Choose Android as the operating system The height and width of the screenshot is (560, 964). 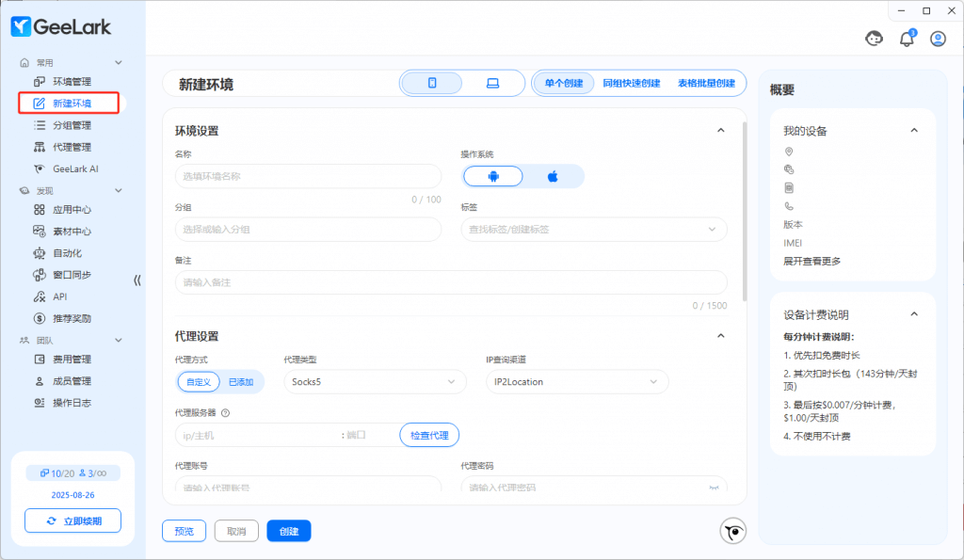point(492,176)
